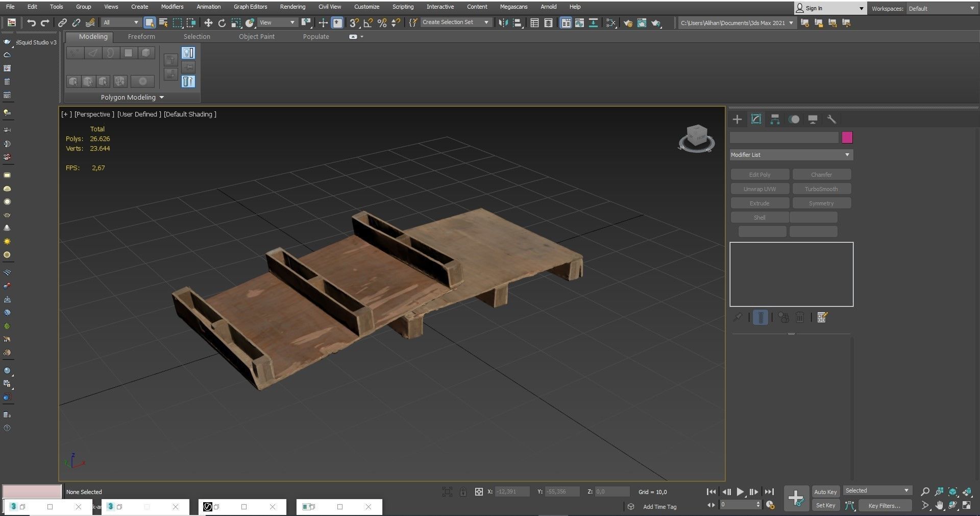Screen dimensions: 980x516
Task: Expand the Polygon Modeling panel arrow
Action: pyautogui.click(x=162, y=97)
